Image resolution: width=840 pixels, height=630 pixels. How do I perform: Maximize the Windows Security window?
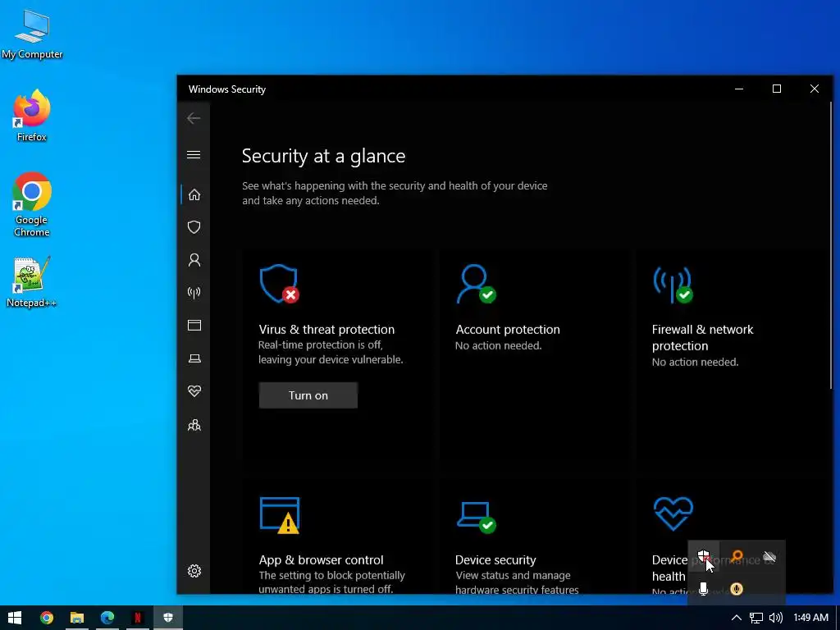click(x=777, y=89)
